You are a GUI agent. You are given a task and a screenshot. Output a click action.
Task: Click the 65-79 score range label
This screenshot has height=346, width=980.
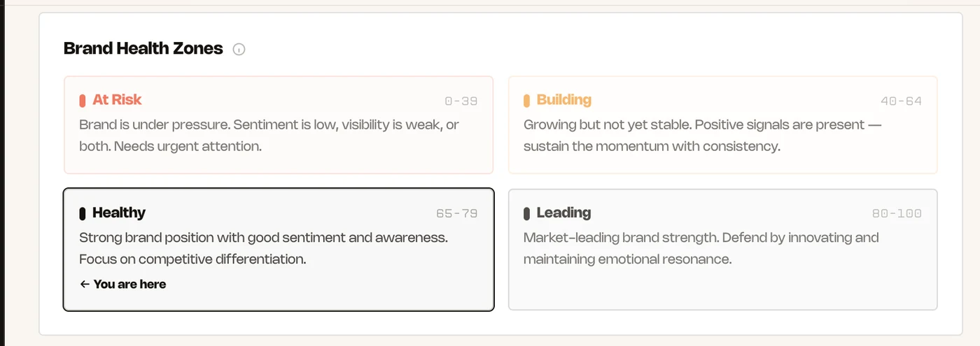coord(457,214)
